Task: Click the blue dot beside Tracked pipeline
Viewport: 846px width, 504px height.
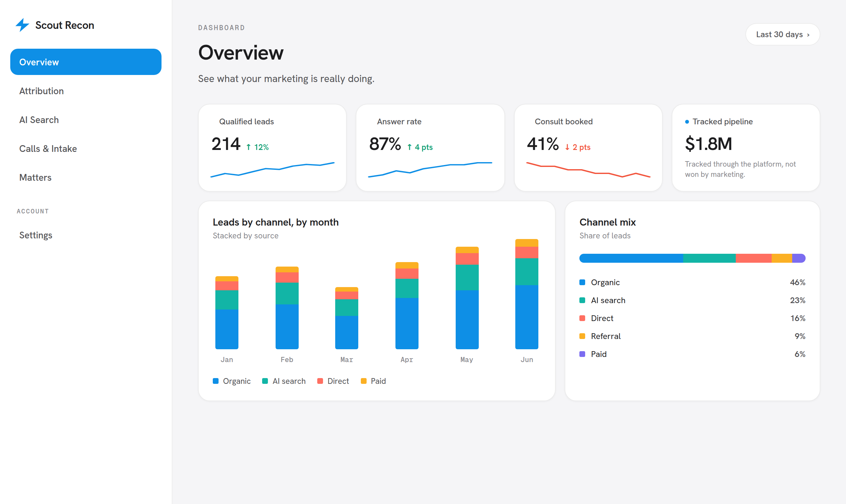Action: pyautogui.click(x=687, y=121)
